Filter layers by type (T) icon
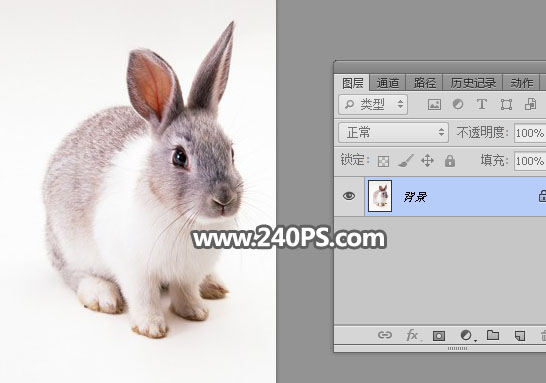 tap(482, 104)
